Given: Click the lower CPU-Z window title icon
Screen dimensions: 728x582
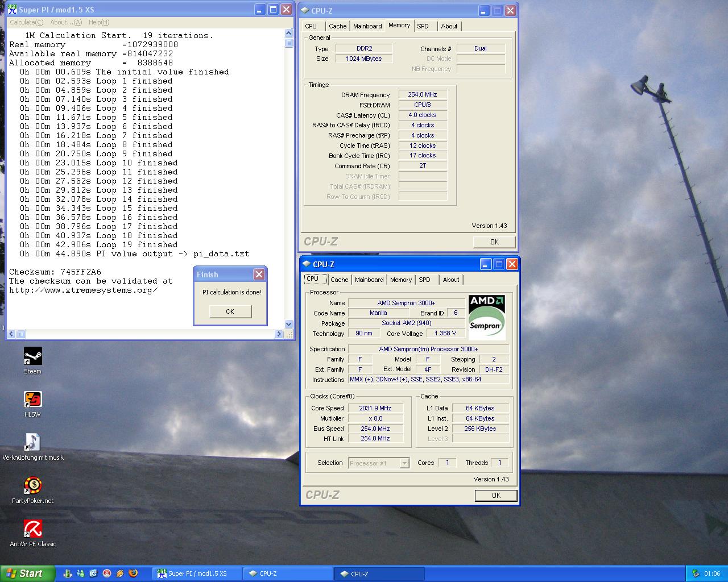Looking at the screenshot, I should 307,264.
